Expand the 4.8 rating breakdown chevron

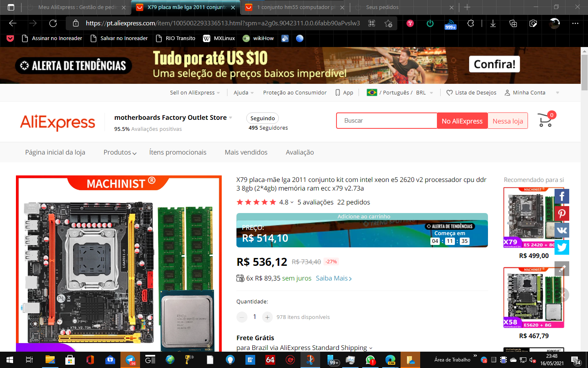click(292, 202)
